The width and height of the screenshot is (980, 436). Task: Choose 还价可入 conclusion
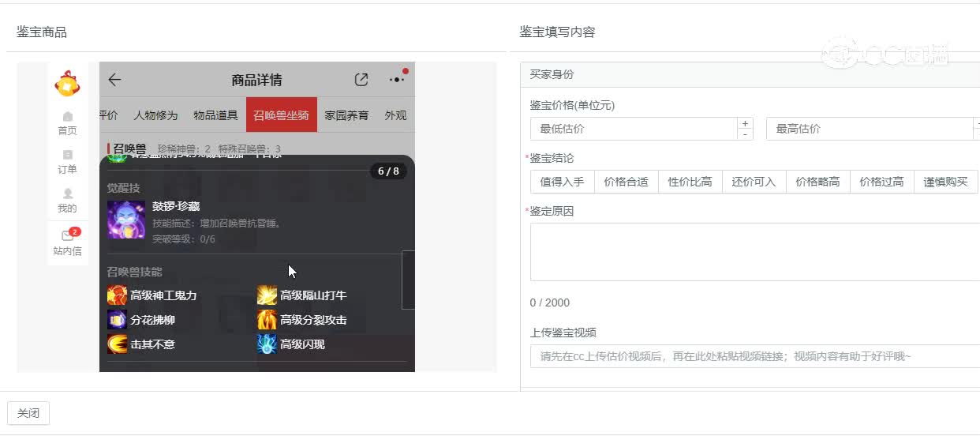pyautogui.click(x=754, y=182)
